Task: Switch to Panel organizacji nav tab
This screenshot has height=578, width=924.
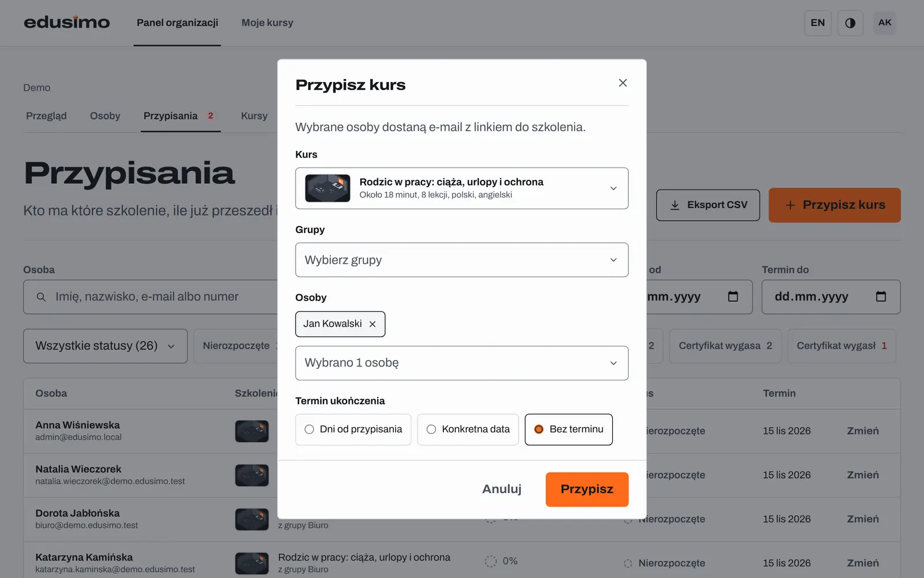Action: [177, 23]
